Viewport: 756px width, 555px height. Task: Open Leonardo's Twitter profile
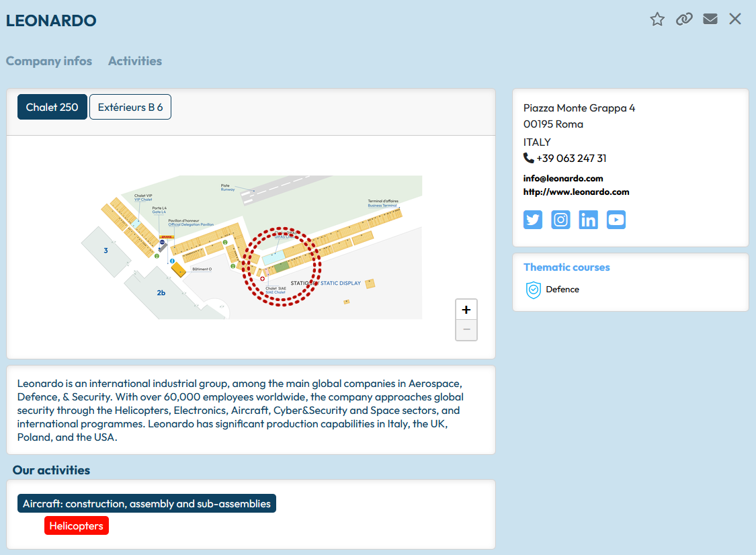point(533,220)
